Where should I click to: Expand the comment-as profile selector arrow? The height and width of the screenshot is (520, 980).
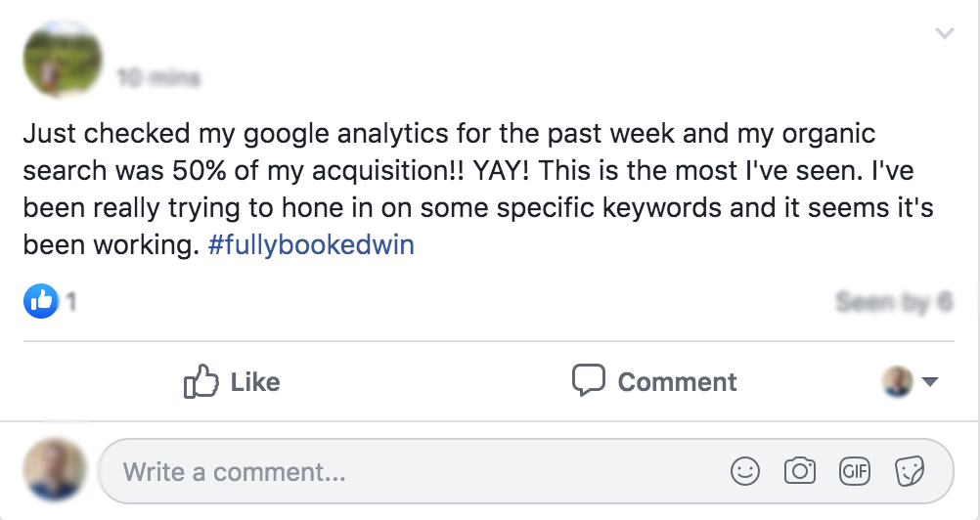tap(930, 381)
